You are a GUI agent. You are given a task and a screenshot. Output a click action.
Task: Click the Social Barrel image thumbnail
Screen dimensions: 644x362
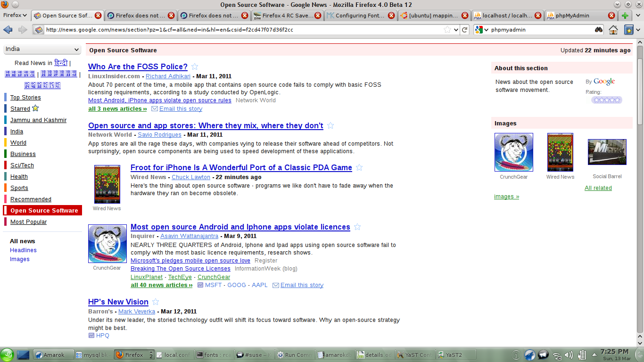point(607,152)
